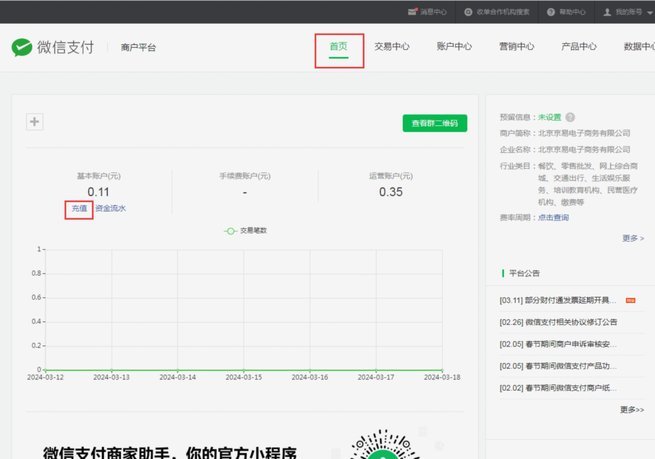Click the 商户平台 label

tap(138, 48)
